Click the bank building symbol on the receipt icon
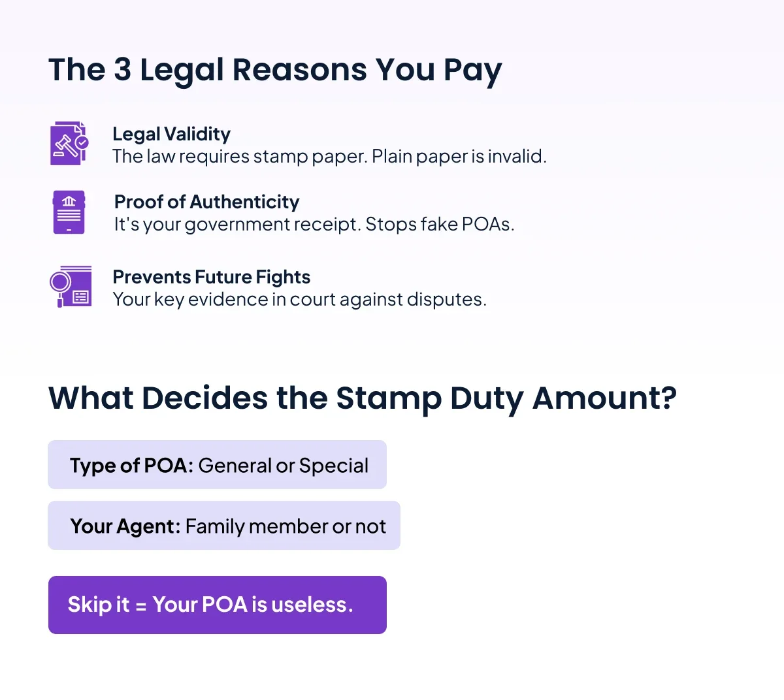 click(69, 202)
